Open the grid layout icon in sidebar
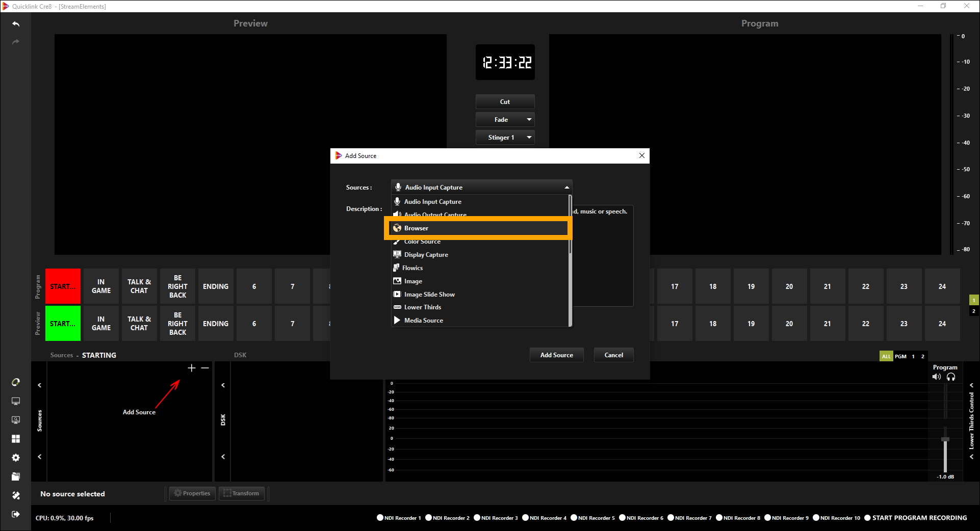Screen dimensions: 980x531 coord(16,439)
